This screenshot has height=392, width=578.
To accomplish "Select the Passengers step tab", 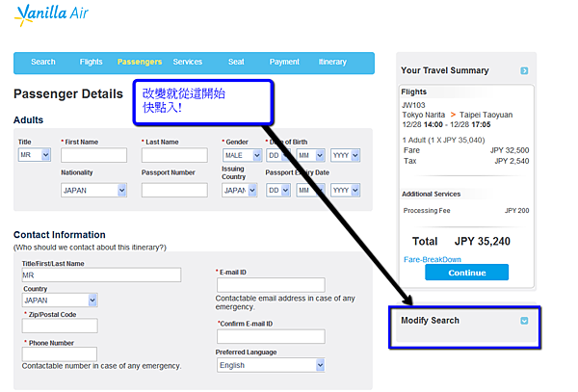I will (140, 62).
